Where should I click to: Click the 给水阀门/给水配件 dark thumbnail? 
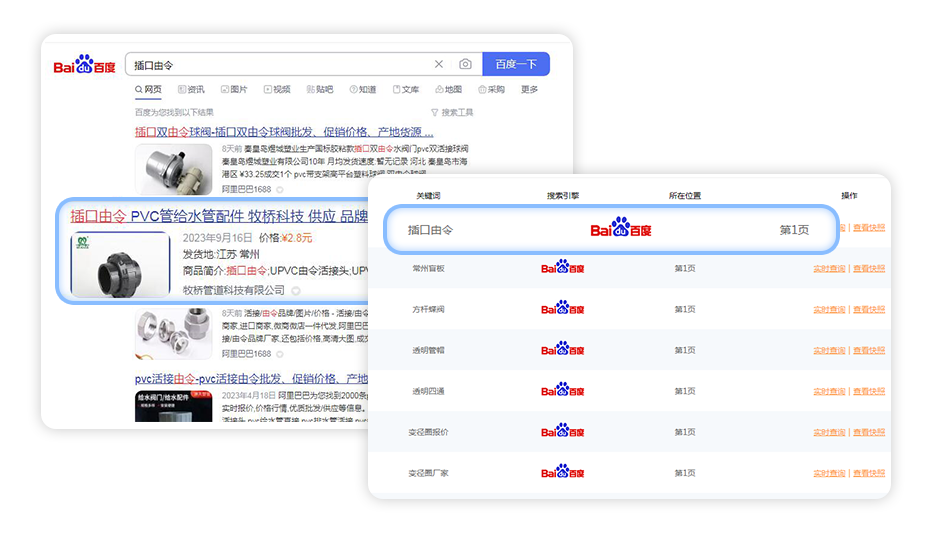(173, 406)
